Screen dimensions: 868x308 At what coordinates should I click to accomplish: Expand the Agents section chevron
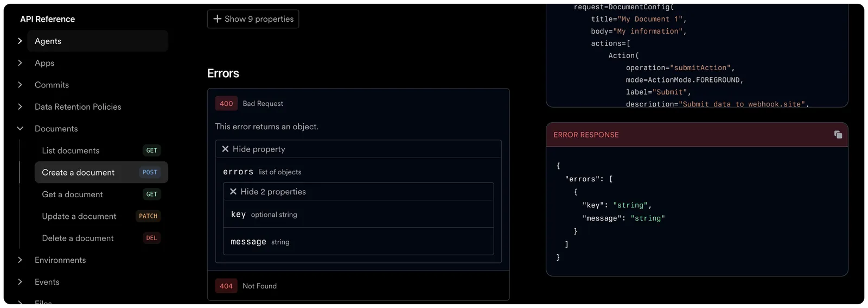pos(20,41)
